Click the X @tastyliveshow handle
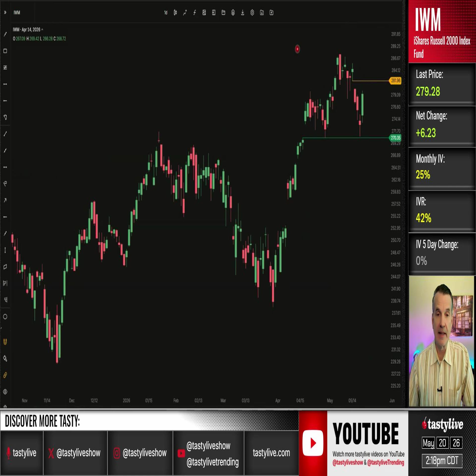Image resolution: width=476 pixels, height=476 pixels. point(75,453)
